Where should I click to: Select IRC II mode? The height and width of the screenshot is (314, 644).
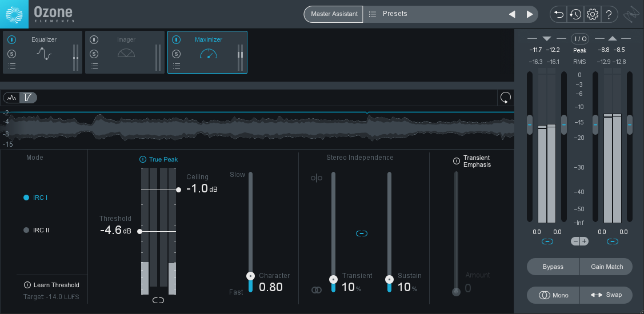point(37,230)
